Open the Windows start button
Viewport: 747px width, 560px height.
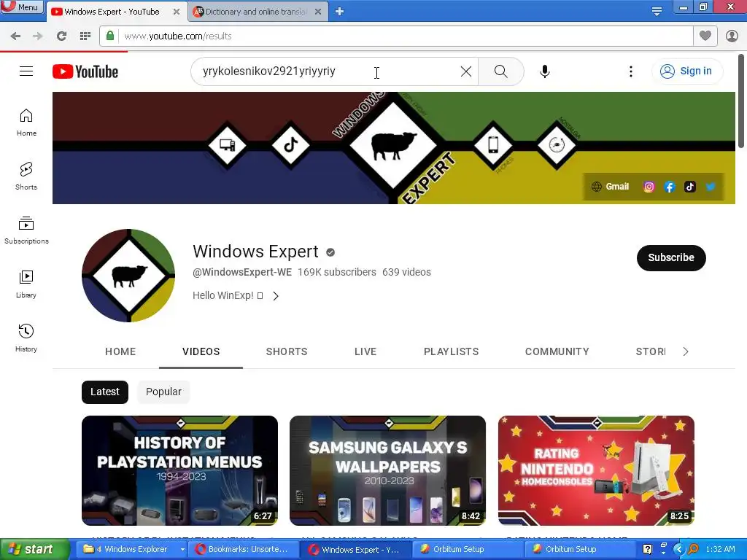click(35, 549)
